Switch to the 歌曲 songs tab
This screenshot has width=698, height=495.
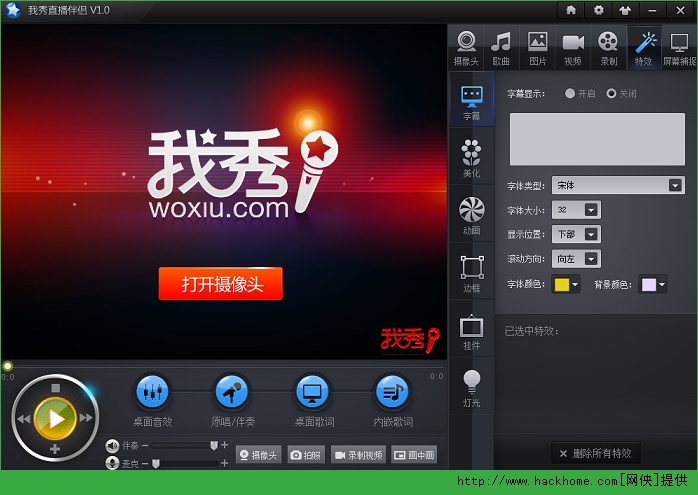[x=501, y=48]
